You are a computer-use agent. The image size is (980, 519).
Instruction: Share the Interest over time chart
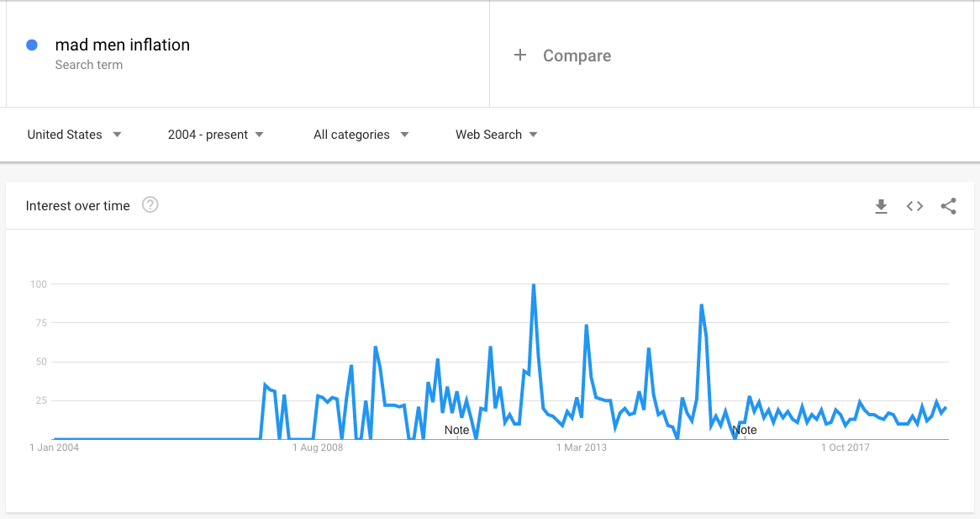[948, 206]
